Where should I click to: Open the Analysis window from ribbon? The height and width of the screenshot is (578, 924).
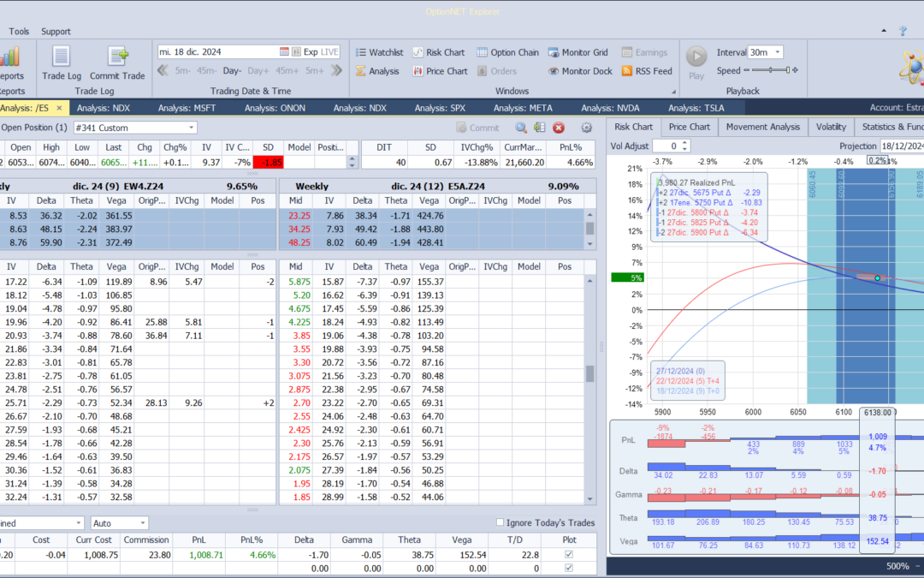378,71
